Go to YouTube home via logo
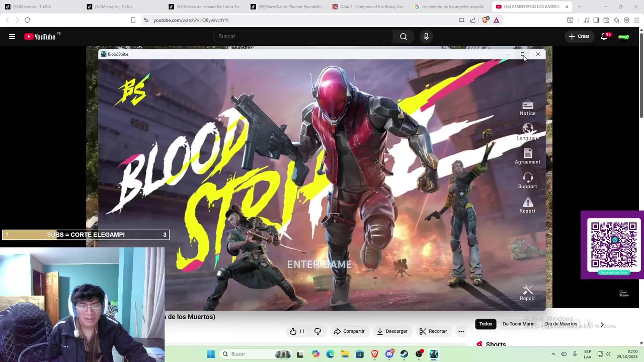644x362 pixels. coord(40,36)
